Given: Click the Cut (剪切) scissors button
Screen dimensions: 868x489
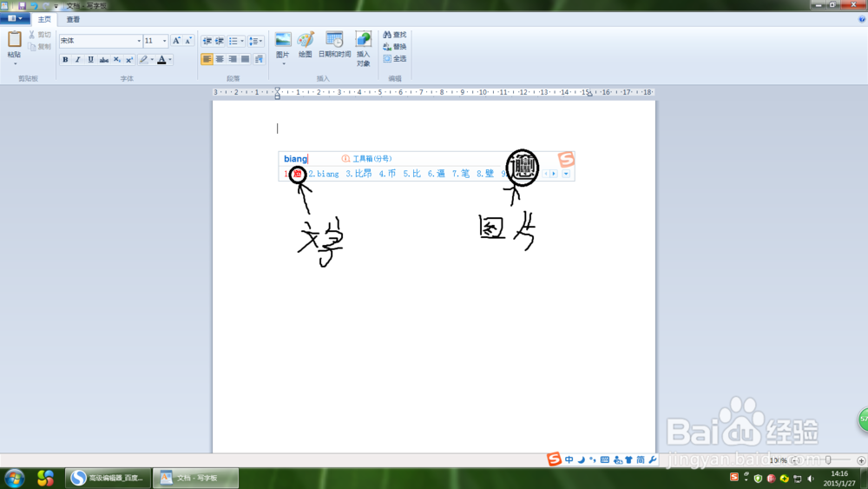Looking at the screenshot, I should [x=40, y=35].
